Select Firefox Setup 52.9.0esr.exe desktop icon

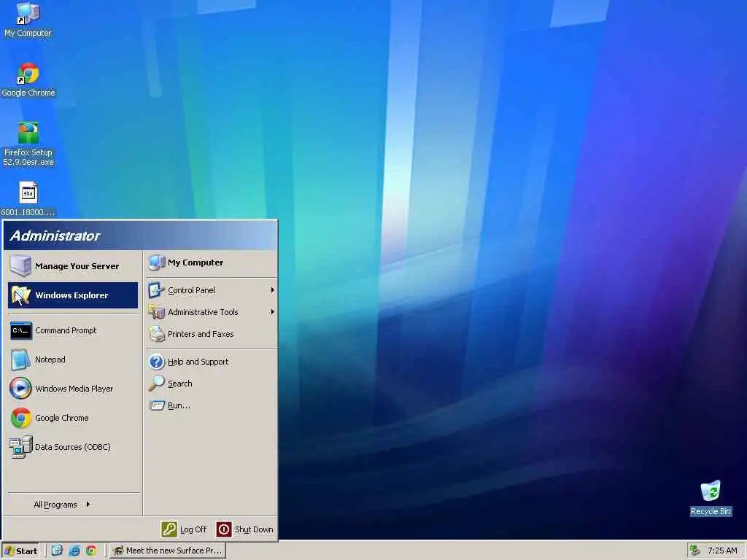coord(28,144)
